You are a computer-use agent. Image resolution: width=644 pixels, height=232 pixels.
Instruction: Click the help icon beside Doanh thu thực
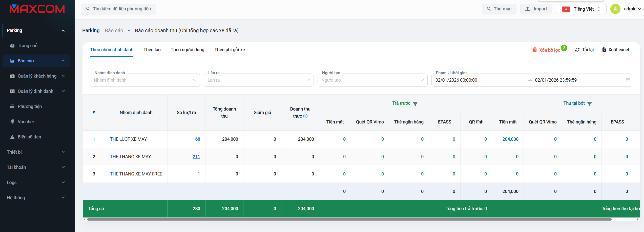[x=305, y=116]
